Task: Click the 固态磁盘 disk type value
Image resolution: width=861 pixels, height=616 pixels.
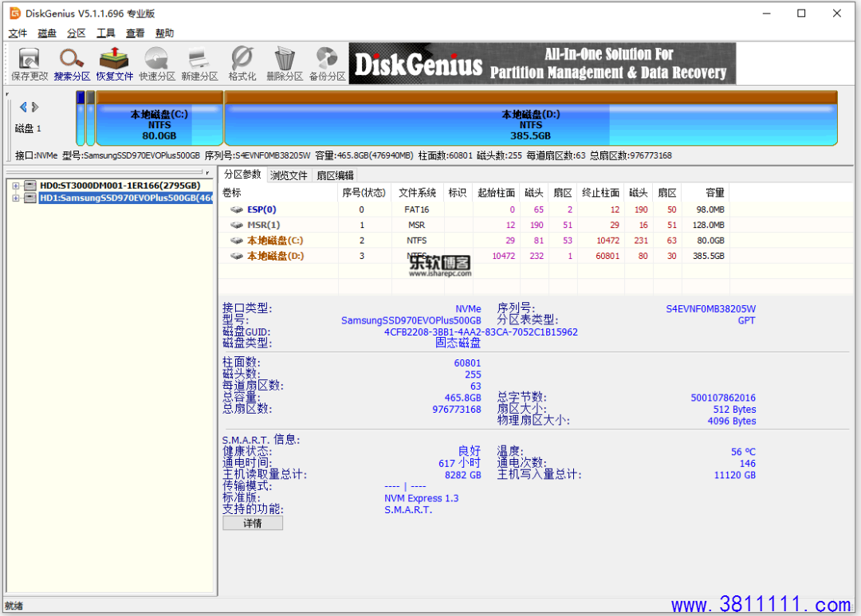Action: pos(458,343)
